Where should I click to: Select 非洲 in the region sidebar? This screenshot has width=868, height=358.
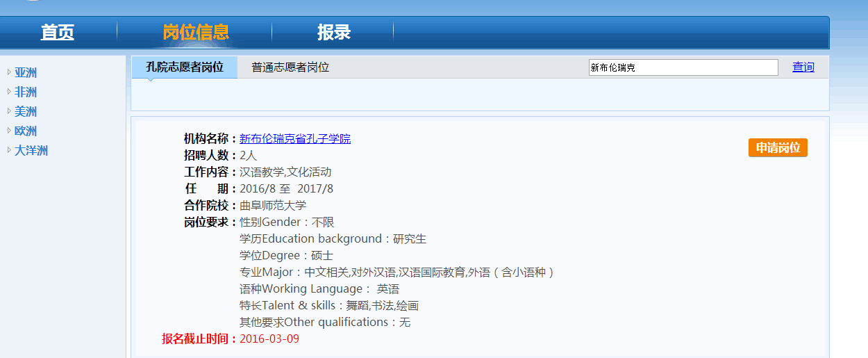[x=26, y=92]
